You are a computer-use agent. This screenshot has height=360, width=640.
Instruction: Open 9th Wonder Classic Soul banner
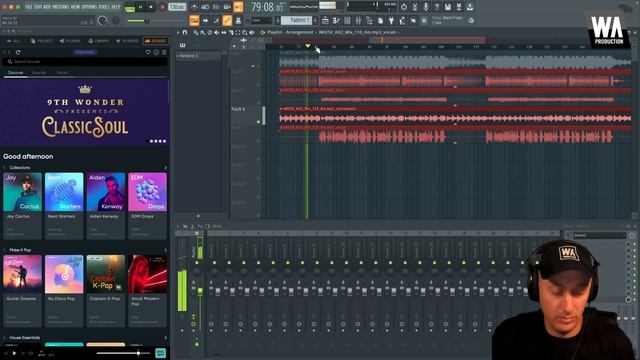tap(84, 113)
